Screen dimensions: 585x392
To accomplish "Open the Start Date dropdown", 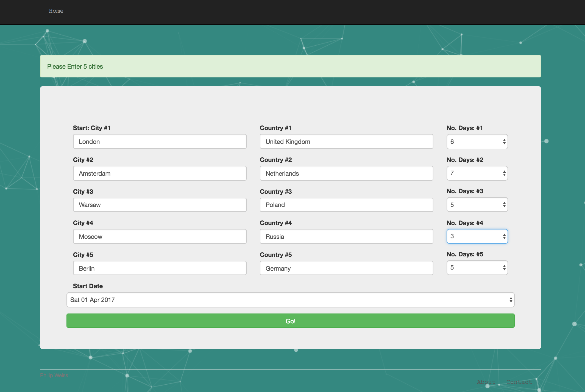I will [x=290, y=300].
